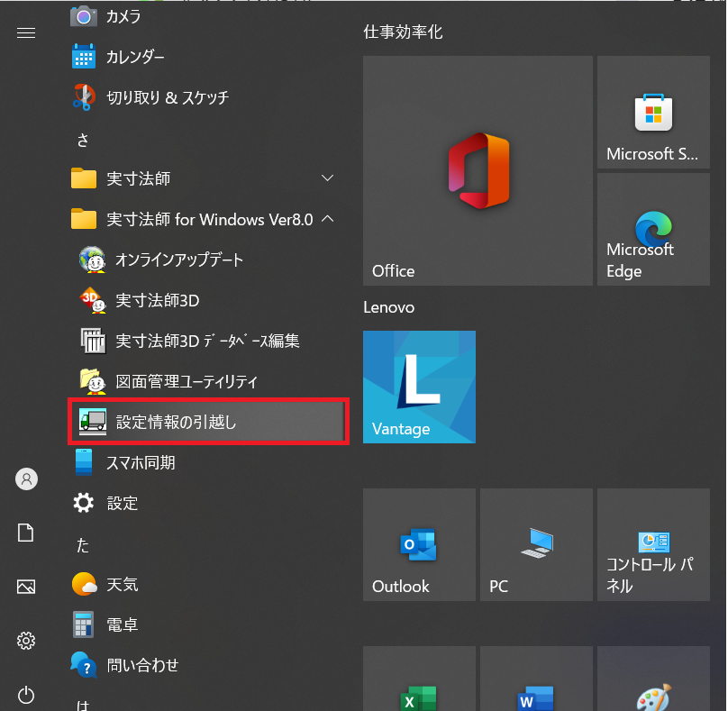The height and width of the screenshot is (711, 728).
Task: Collapse 実寸法師 for Windows Ver8.0 folder
Action: click(327, 219)
